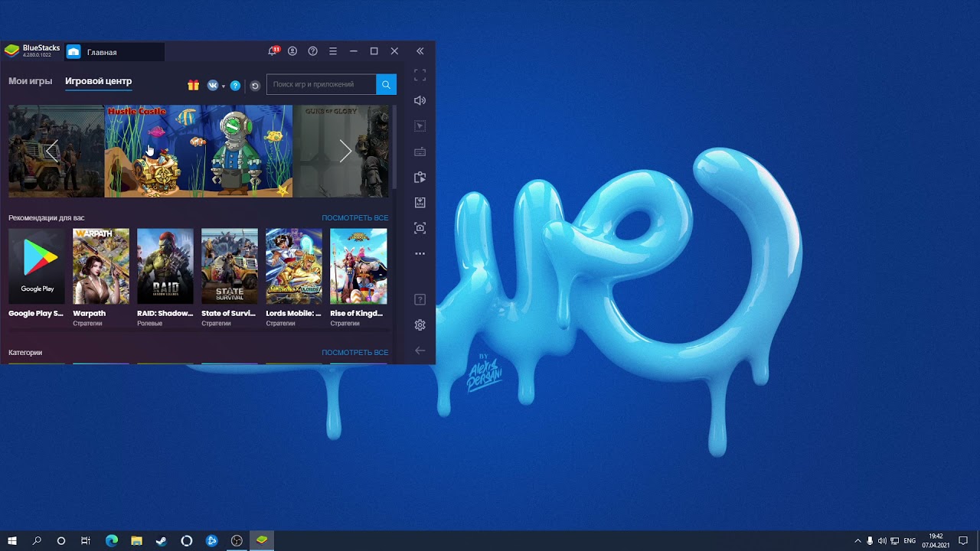Click the game center vertical scrollbar
This screenshot has width=980, height=551.
pyautogui.click(x=394, y=148)
